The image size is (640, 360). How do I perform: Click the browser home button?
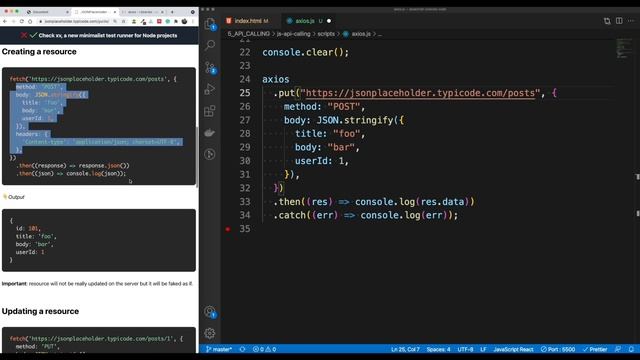pyautogui.click(x=30, y=21)
